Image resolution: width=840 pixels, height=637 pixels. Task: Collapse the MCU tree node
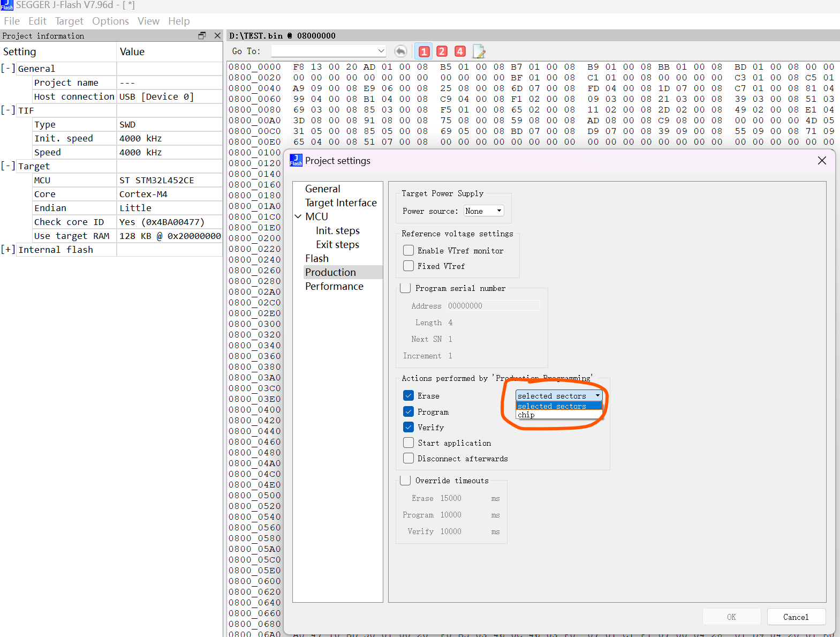tap(298, 216)
